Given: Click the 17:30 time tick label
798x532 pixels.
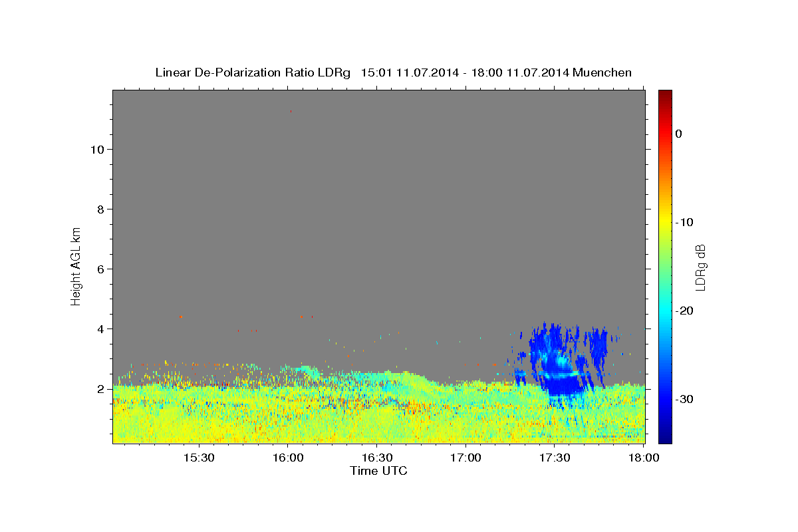Looking at the screenshot, I should pos(555,458).
